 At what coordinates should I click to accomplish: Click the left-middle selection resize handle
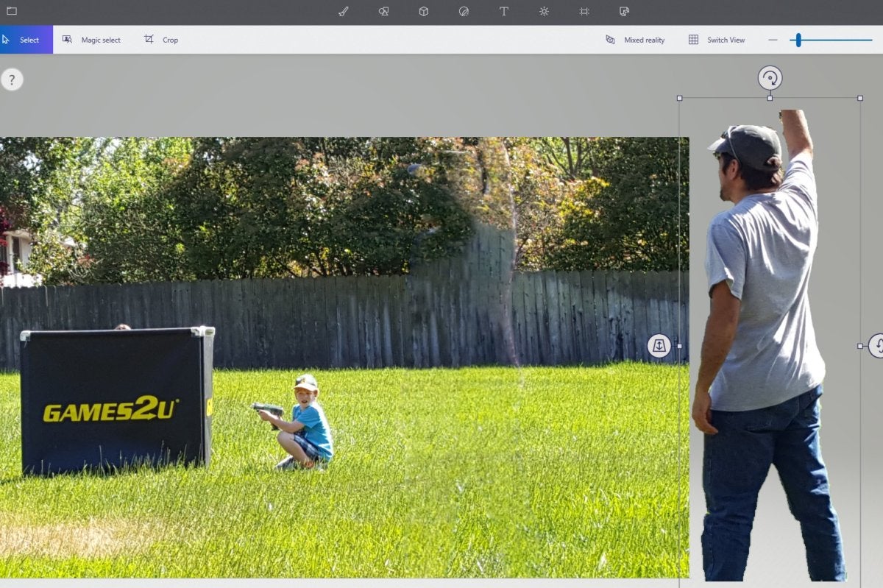pyautogui.click(x=679, y=346)
